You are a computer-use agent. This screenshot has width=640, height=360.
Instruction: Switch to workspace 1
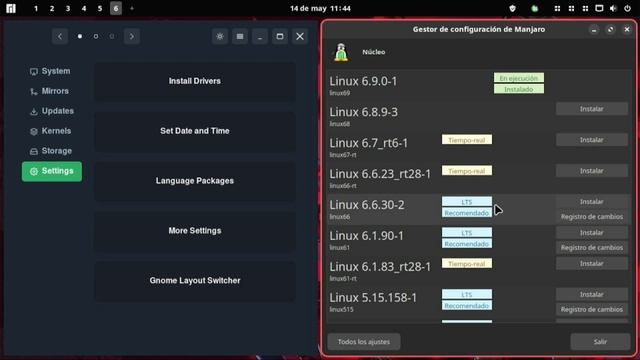click(36, 8)
